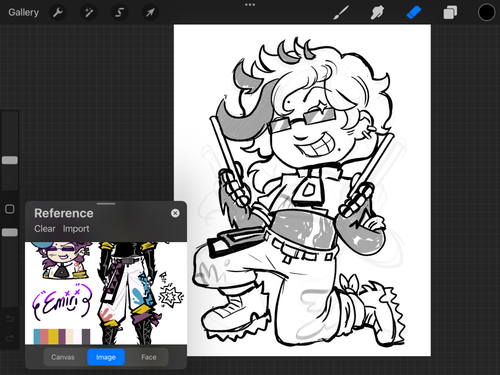This screenshot has width=500, height=375.
Task: Tap the square modify button on the sidebar
Action: point(10,209)
